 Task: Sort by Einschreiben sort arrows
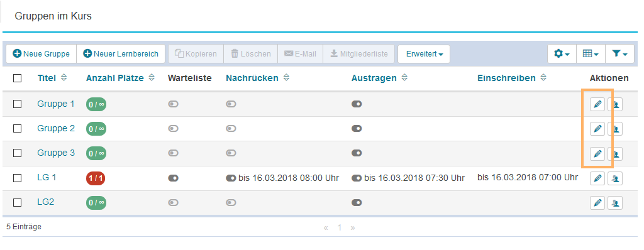tap(543, 78)
